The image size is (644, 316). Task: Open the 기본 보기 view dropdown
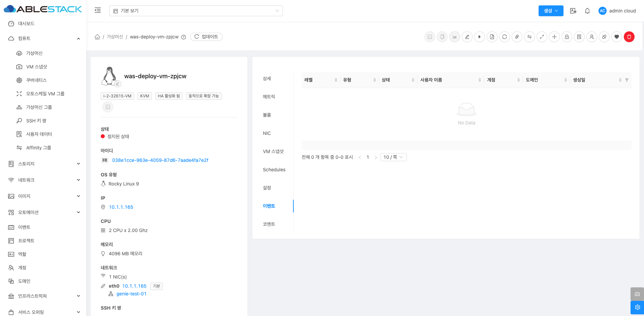196,11
